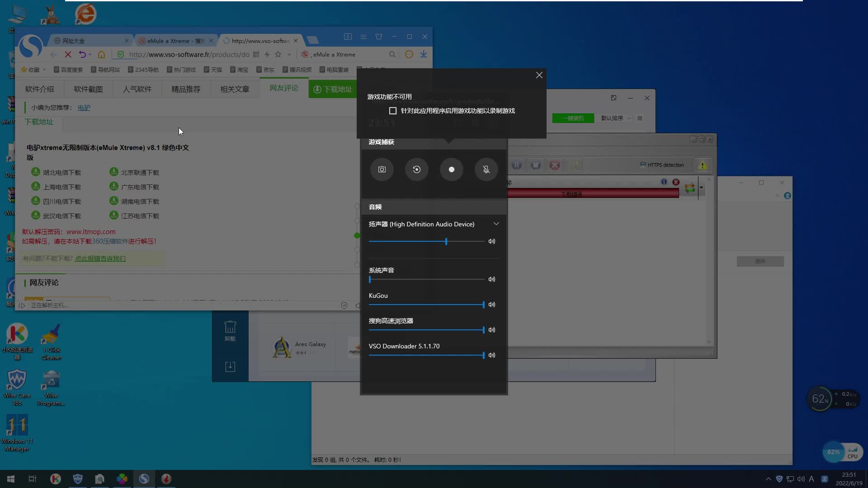The image size is (868, 488).
Task: Open the browser downloads arrow icon
Action: tap(424, 54)
